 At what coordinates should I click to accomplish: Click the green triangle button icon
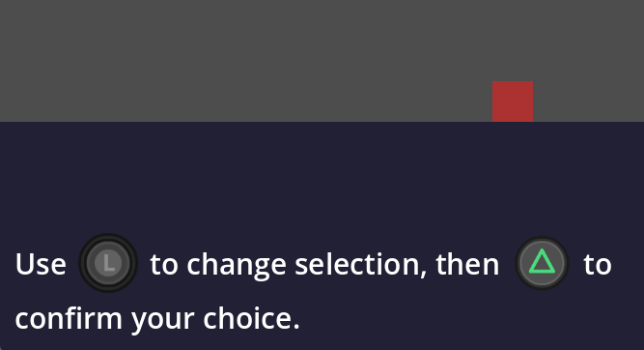click(542, 263)
